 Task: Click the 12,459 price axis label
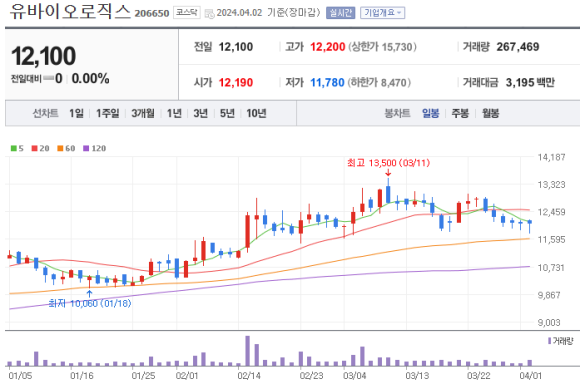coord(551,212)
